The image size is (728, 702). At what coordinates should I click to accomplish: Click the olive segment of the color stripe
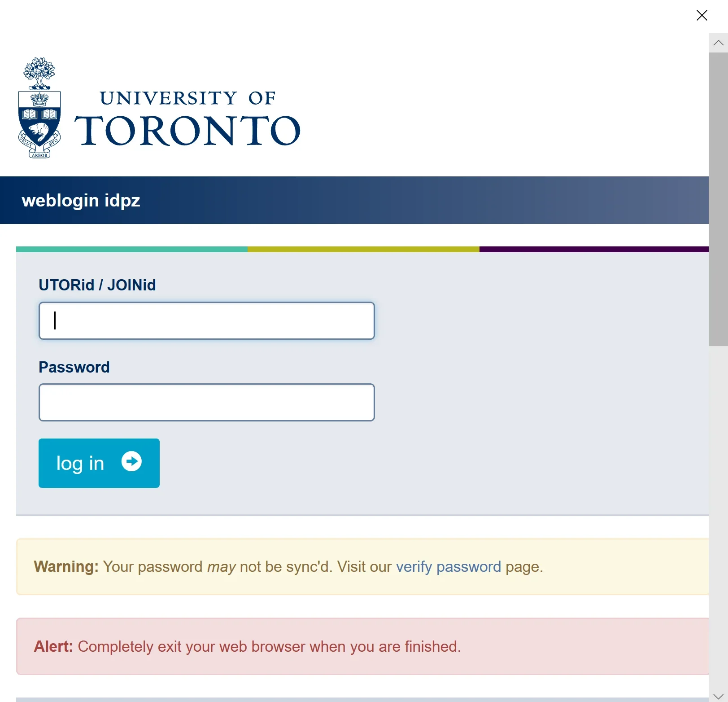[x=363, y=249]
